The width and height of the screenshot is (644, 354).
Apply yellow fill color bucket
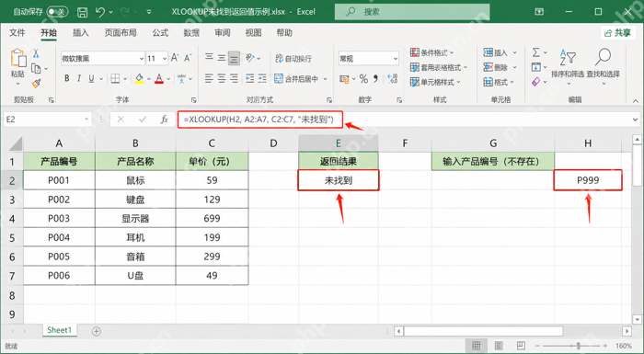(x=139, y=78)
